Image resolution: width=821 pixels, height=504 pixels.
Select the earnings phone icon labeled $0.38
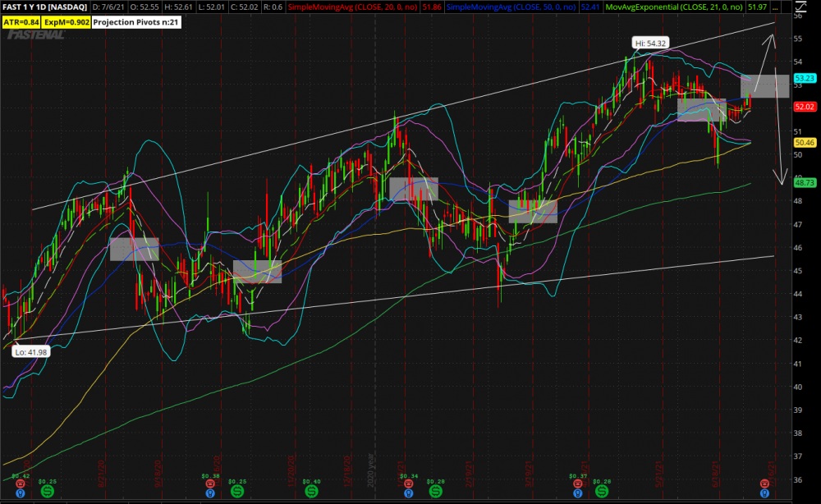pyautogui.click(x=210, y=484)
